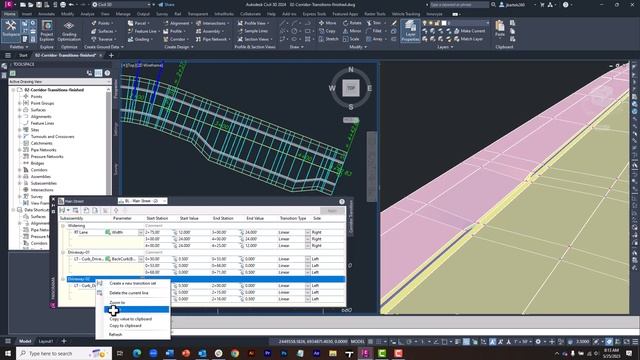This screenshot has width=640, height=360.
Task: Launch Grading Optimization tool
Action: click(x=69, y=31)
